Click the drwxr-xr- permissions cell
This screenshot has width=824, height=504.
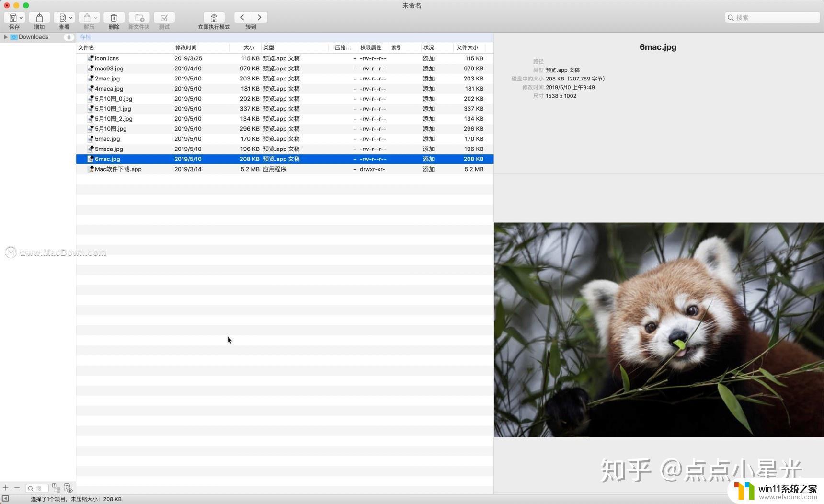click(x=372, y=169)
